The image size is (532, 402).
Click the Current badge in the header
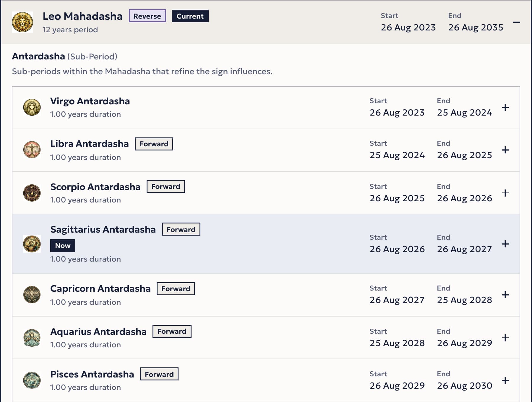[190, 16]
